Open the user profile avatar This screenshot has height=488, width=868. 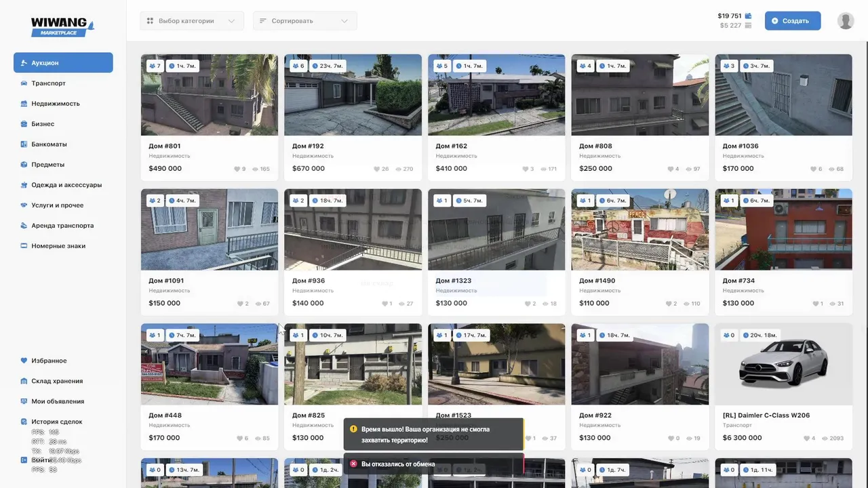click(x=846, y=21)
